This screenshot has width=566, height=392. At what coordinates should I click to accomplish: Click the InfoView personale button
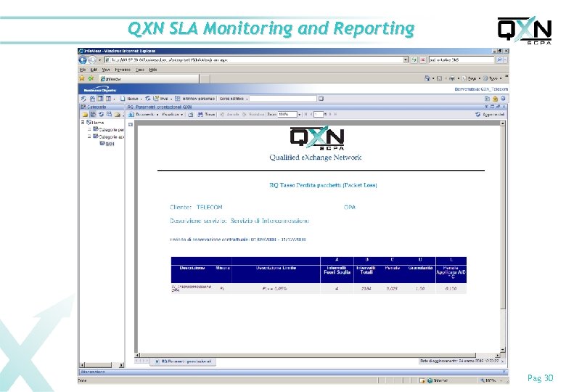(194, 99)
